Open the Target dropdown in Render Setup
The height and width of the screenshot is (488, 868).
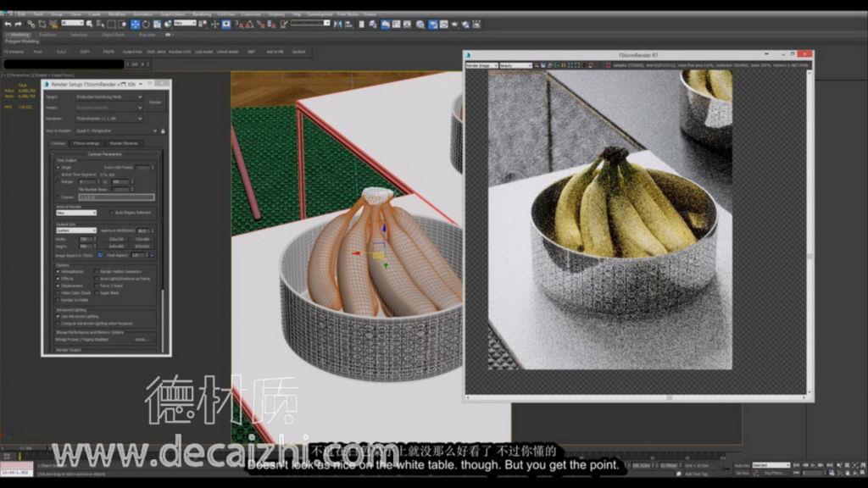109,97
